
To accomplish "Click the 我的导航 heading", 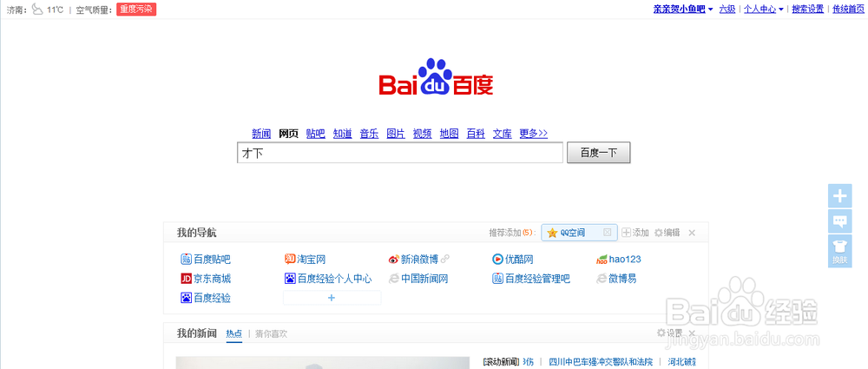I will (196, 233).
